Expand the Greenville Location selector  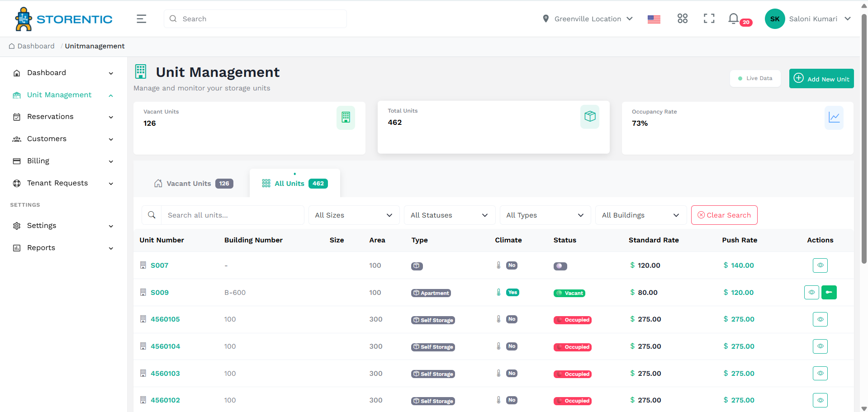[587, 19]
